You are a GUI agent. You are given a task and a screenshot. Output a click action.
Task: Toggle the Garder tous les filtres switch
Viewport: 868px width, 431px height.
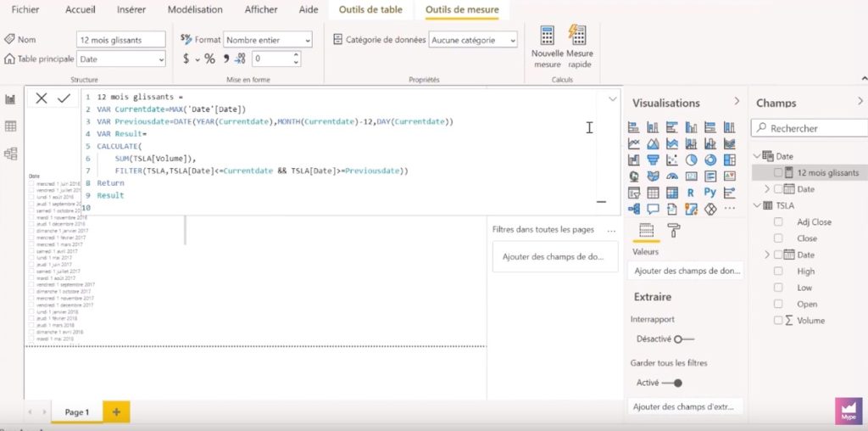click(x=671, y=383)
